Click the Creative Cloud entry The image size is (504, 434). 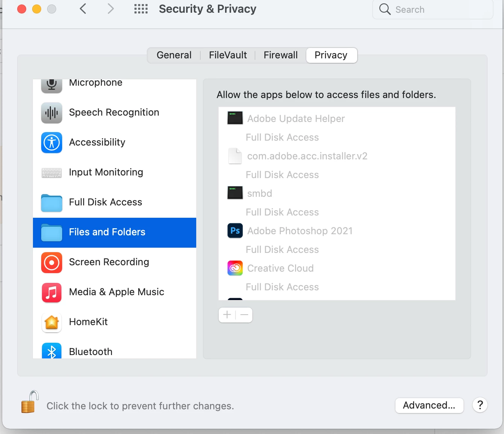337,268
